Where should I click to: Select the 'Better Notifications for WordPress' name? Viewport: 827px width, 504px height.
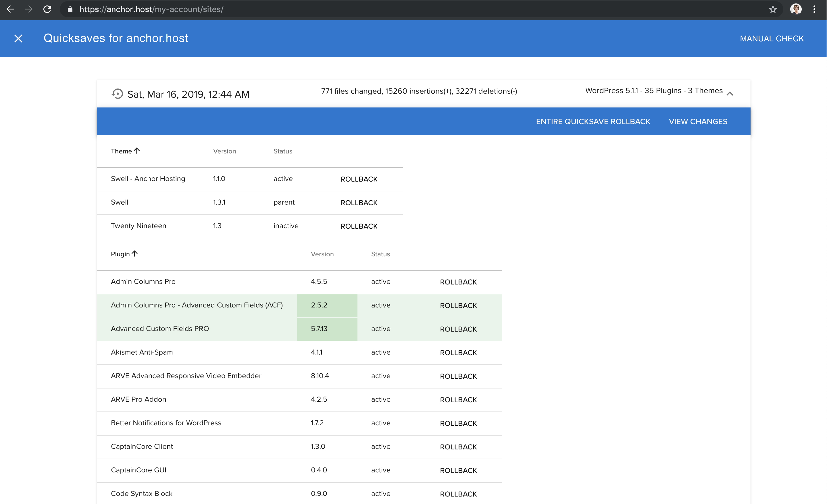tap(166, 423)
